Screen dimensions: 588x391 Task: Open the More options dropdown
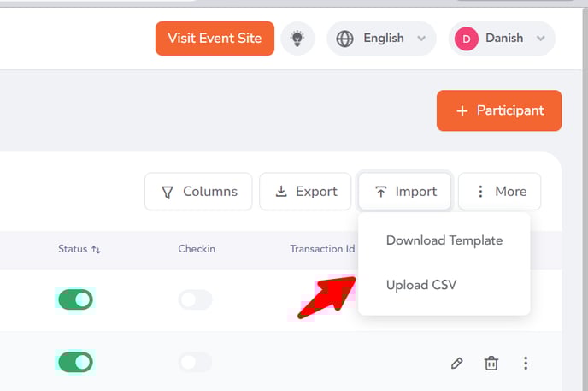coord(499,192)
